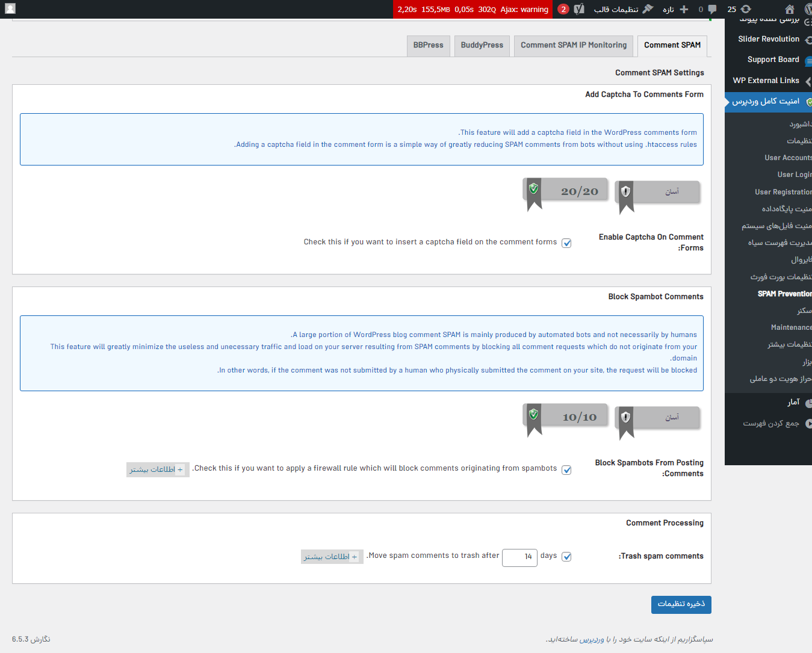Click the WordPress logo in admin bar
Image resolution: width=812 pixels, height=653 pixels.
[x=808, y=9]
